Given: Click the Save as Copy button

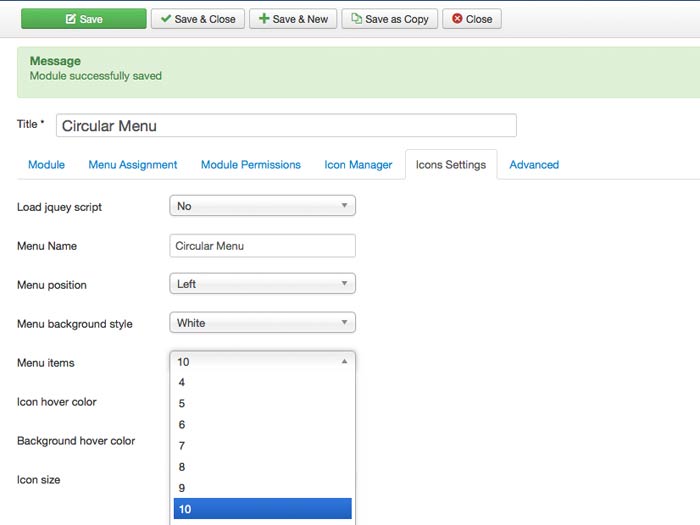Looking at the screenshot, I should click(x=389, y=19).
